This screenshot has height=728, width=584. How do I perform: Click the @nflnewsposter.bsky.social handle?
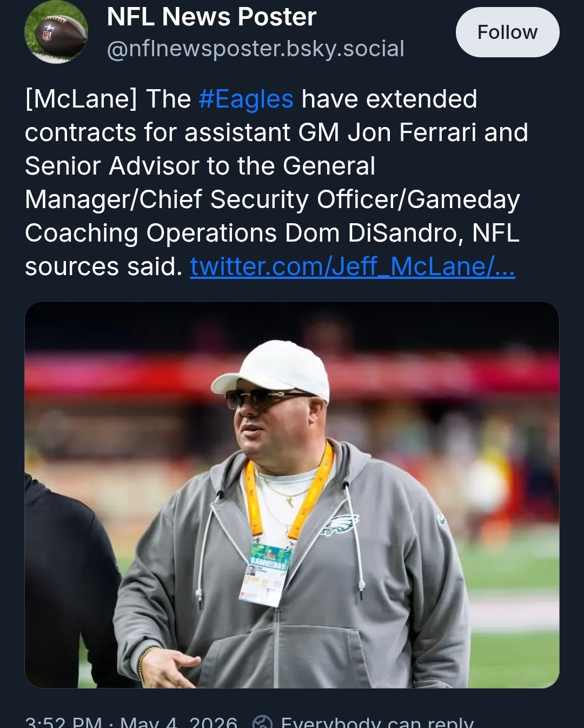(x=255, y=49)
